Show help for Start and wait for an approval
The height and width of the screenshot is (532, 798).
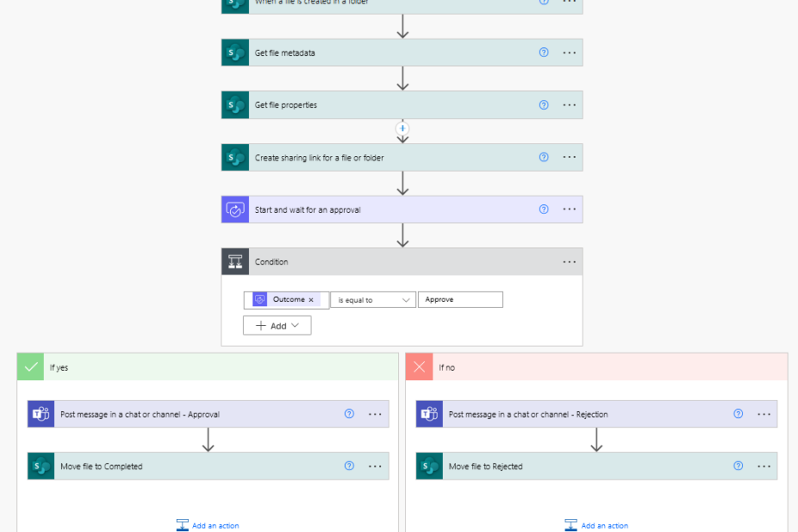pyautogui.click(x=543, y=209)
